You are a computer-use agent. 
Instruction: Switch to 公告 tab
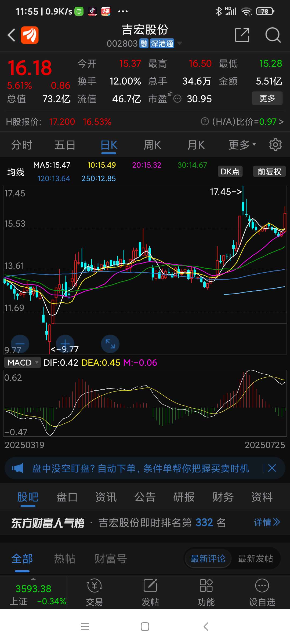click(x=145, y=497)
